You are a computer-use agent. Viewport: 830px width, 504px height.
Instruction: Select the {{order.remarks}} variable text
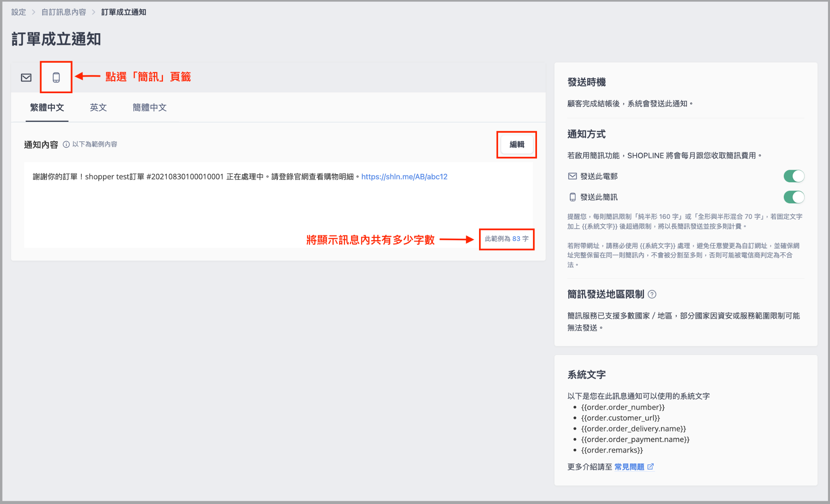click(612, 450)
